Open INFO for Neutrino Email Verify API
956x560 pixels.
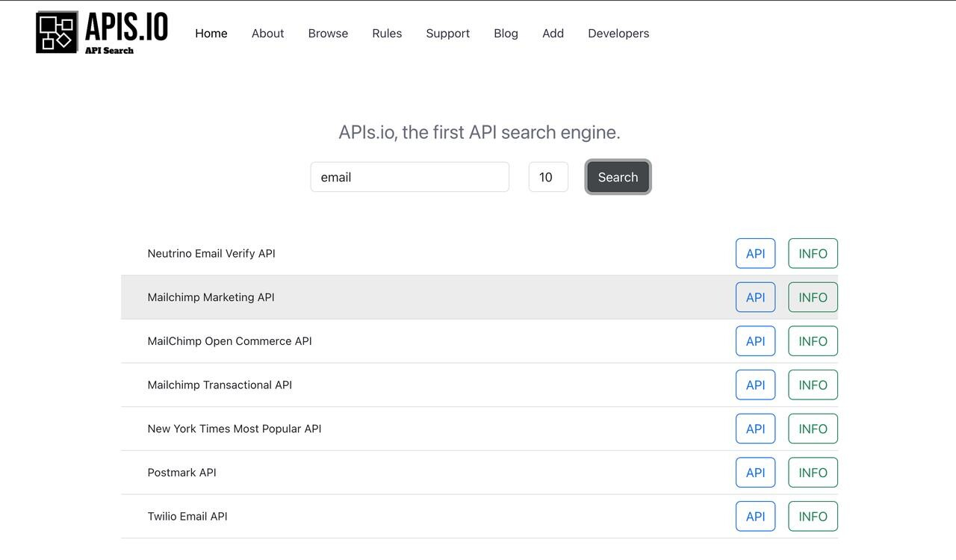click(813, 253)
